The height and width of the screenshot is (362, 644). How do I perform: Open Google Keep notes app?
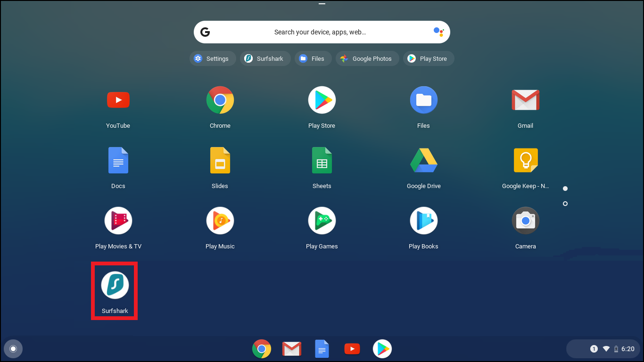click(525, 160)
